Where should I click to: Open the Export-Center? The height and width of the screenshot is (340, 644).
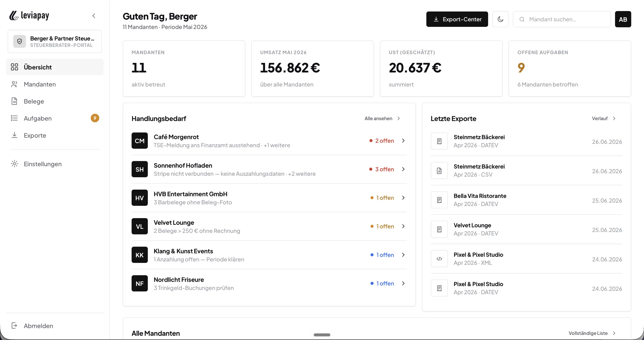[457, 19]
